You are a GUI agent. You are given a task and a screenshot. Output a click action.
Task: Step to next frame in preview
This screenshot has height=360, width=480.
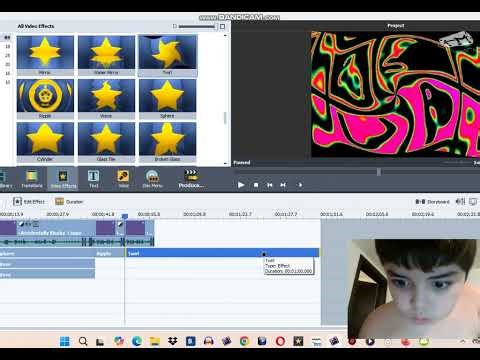(283, 185)
